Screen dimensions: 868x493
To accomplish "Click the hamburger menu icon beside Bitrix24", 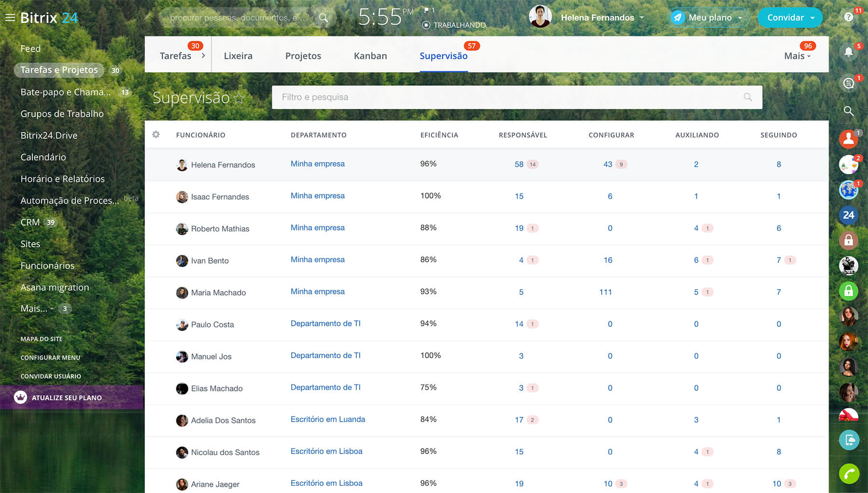I will (x=10, y=18).
